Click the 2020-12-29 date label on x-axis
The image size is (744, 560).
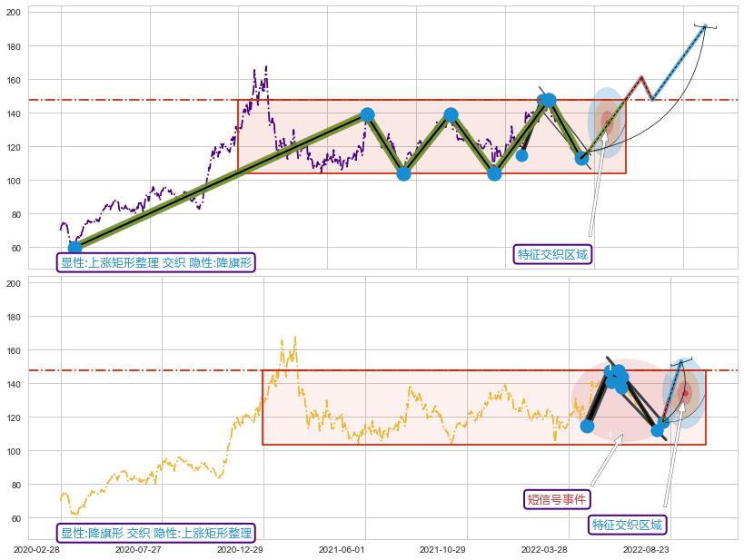click(239, 550)
